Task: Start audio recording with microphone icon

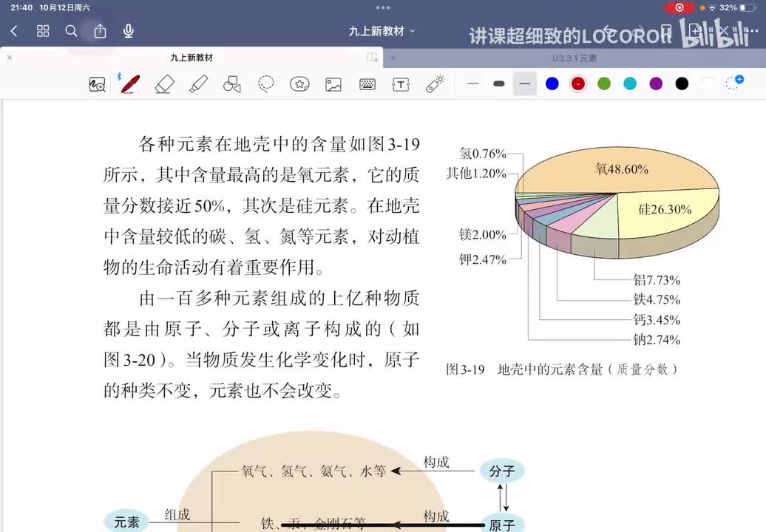Action: point(129,31)
